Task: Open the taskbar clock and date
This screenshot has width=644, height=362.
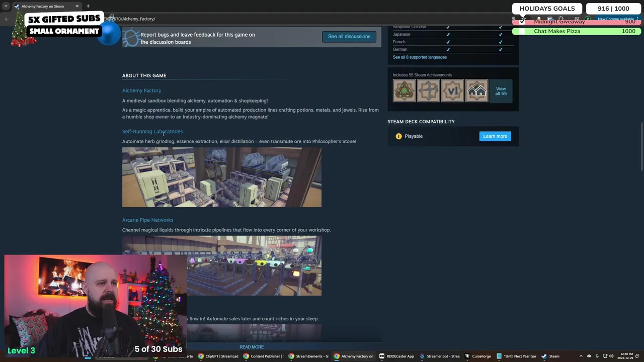Action: point(626,356)
